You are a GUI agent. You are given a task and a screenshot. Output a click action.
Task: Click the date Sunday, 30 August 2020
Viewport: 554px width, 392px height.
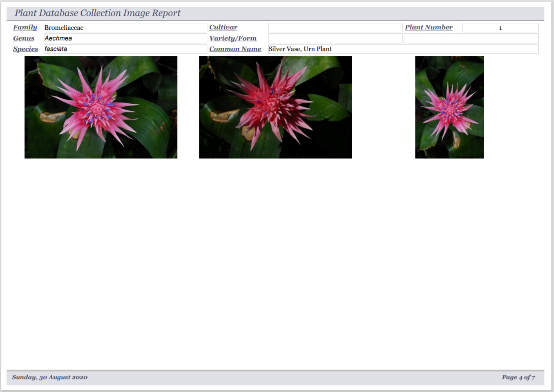pyautogui.click(x=50, y=377)
